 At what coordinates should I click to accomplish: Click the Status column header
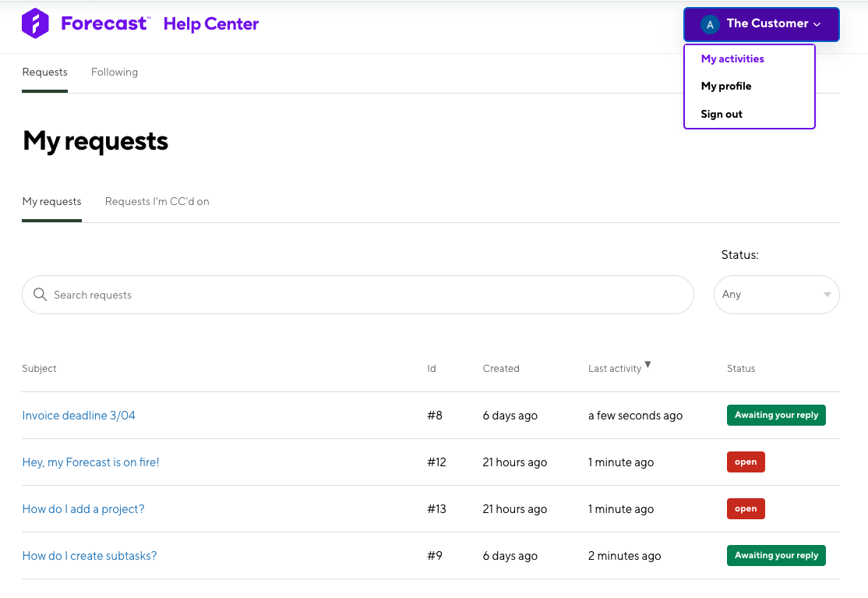pos(741,368)
